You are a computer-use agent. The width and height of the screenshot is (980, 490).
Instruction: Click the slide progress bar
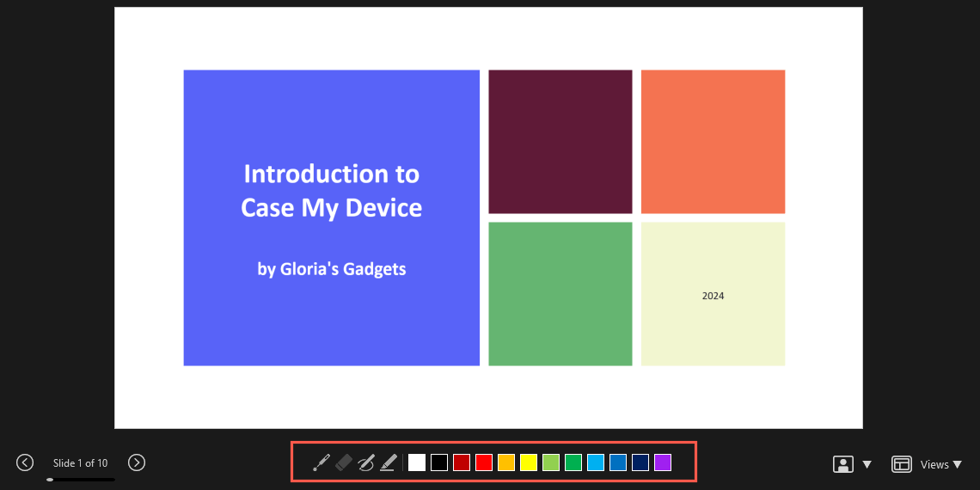pyautogui.click(x=81, y=480)
